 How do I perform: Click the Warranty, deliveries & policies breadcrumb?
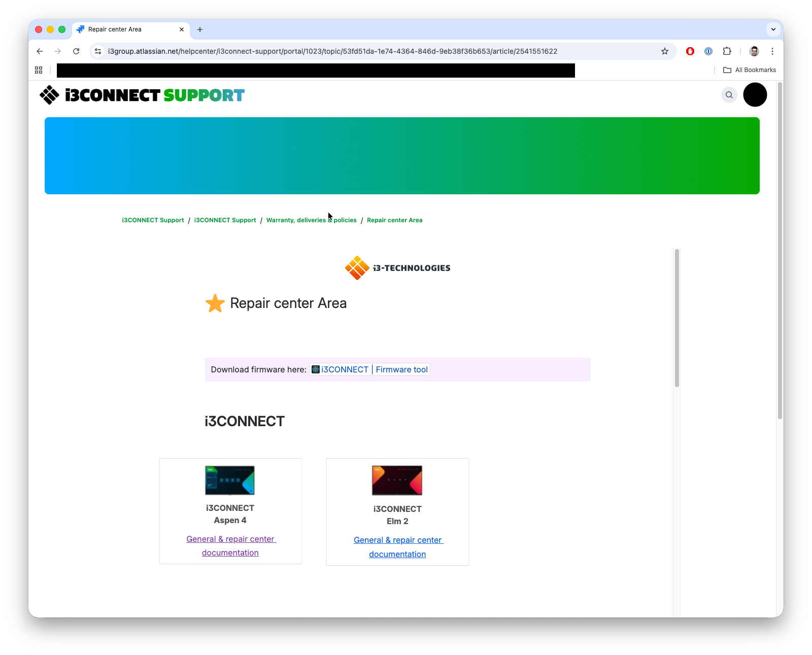(x=311, y=220)
